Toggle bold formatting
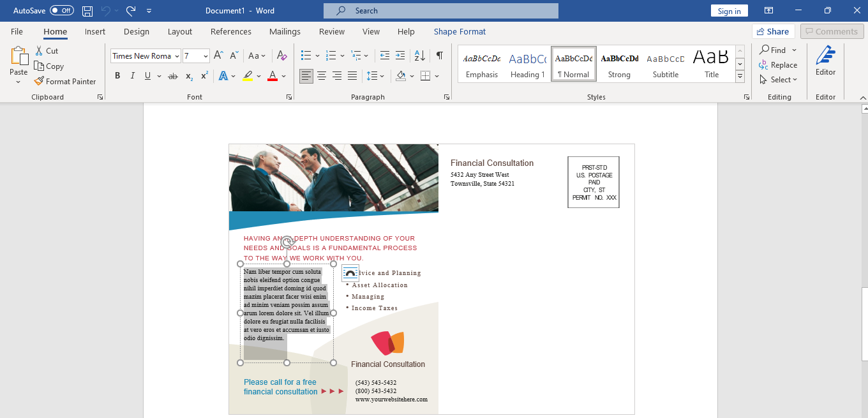 (x=117, y=75)
